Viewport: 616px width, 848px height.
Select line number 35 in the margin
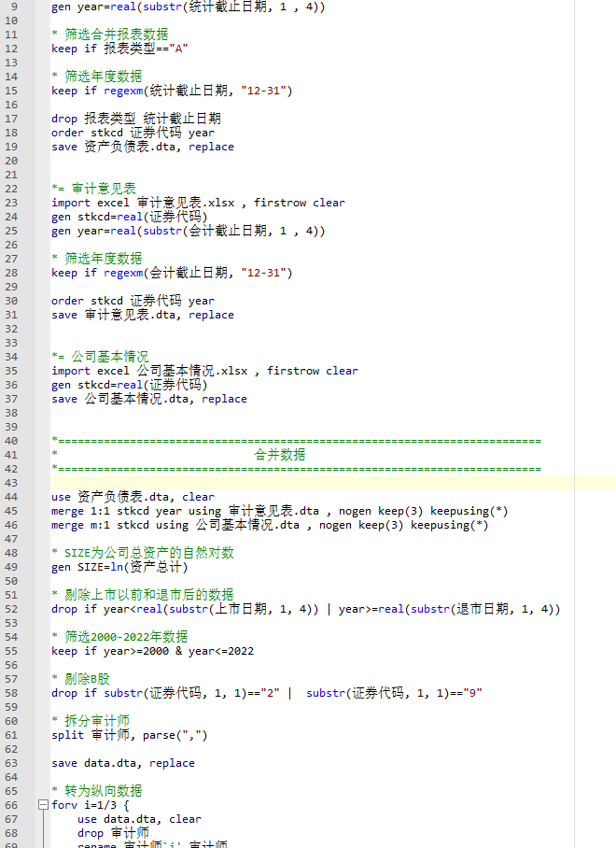coord(12,371)
